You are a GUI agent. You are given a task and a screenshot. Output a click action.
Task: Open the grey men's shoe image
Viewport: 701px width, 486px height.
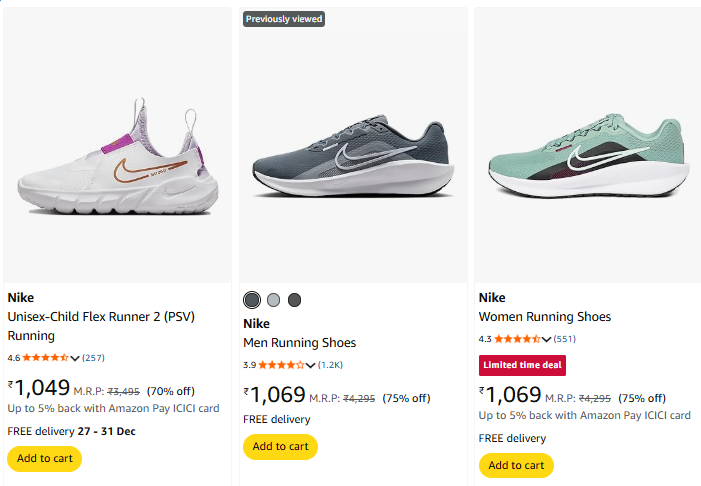353,160
